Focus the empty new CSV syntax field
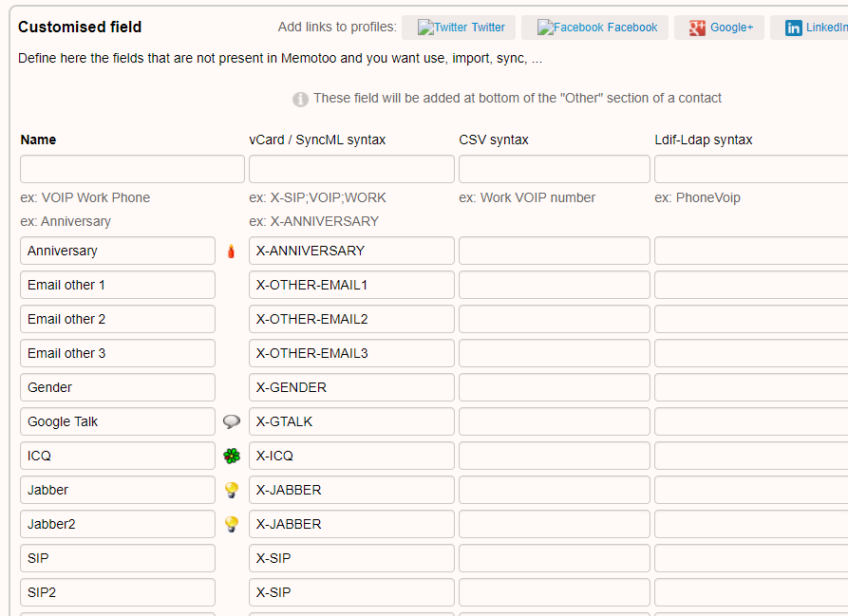This screenshot has width=848, height=616. [x=555, y=169]
